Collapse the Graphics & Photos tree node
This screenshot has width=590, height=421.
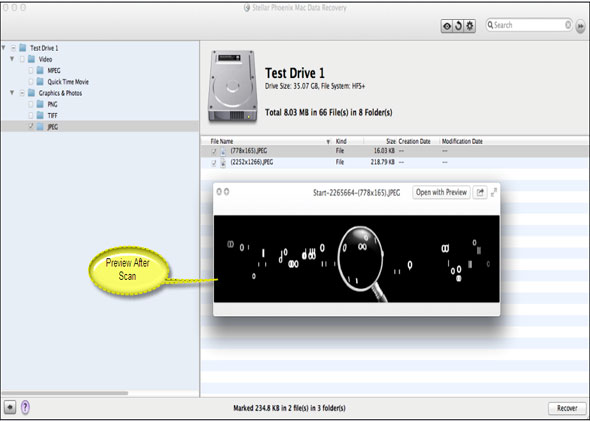tap(12, 93)
